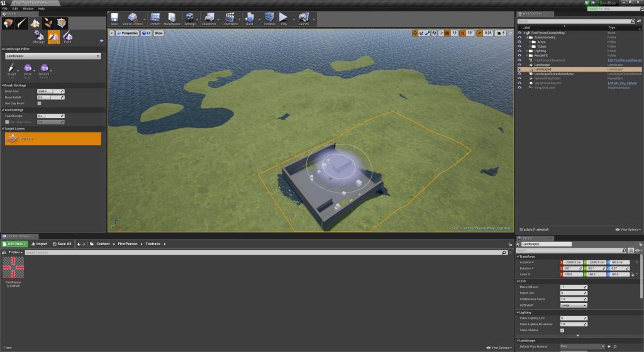644x352 pixels.
Task: Open the Window menu
Action: 28,9
